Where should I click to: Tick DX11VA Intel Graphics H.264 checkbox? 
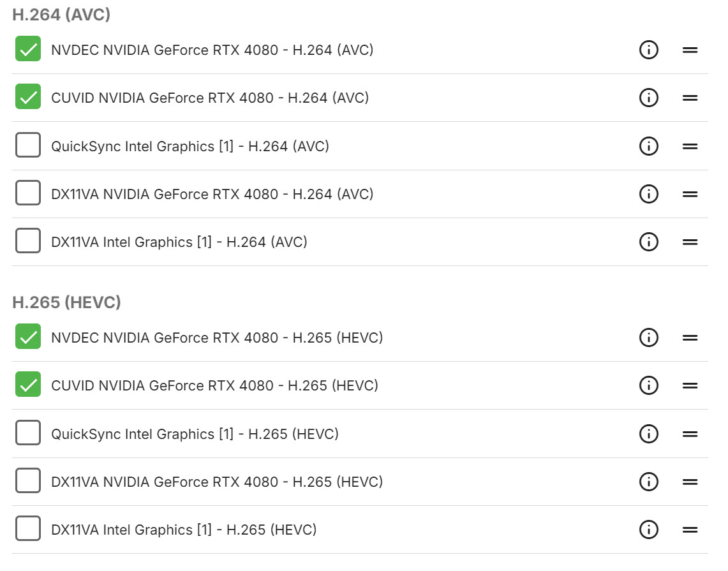(28, 242)
